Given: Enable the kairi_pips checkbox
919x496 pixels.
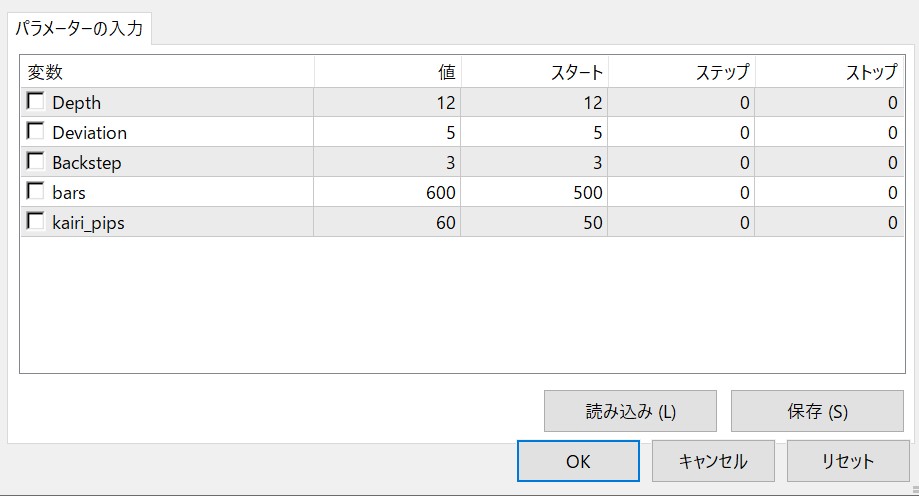Looking at the screenshot, I should [x=36, y=221].
